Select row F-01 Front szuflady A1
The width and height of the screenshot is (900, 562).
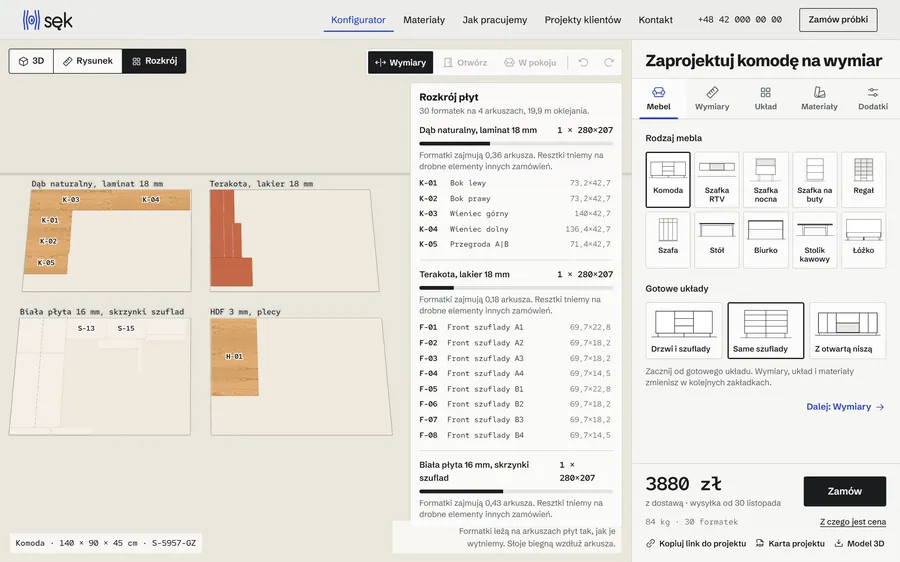(x=516, y=327)
